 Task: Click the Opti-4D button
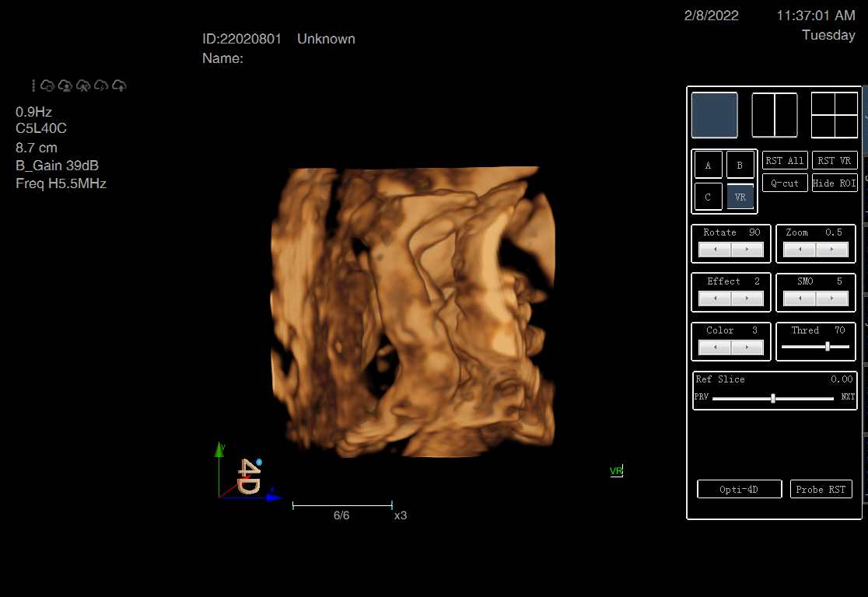click(x=739, y=490)
